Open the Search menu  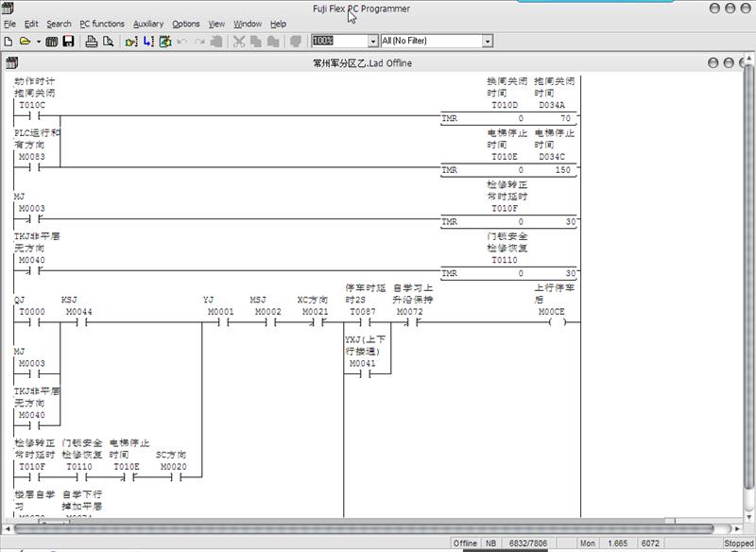point(59,24)
